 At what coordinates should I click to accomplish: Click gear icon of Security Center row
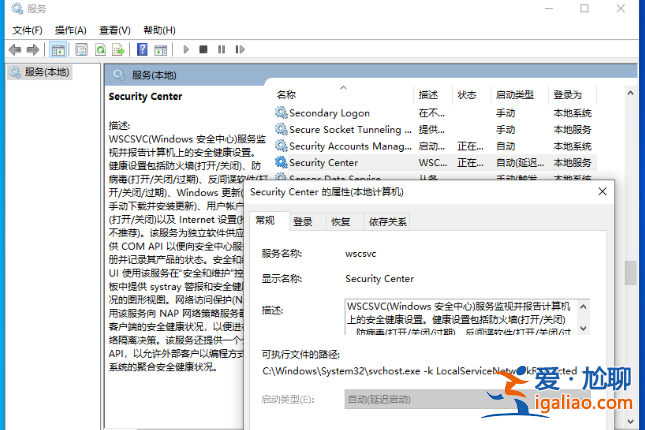coord(281,162)
